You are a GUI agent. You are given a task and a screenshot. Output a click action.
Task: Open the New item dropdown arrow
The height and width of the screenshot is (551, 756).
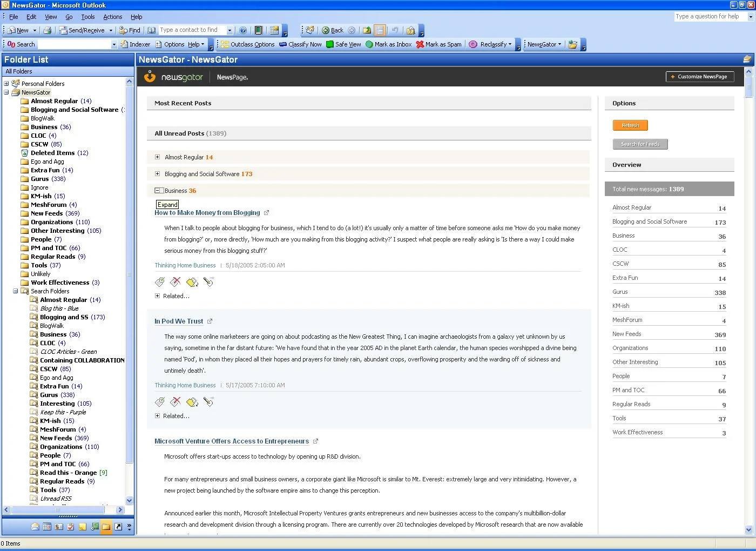[35, 30]
